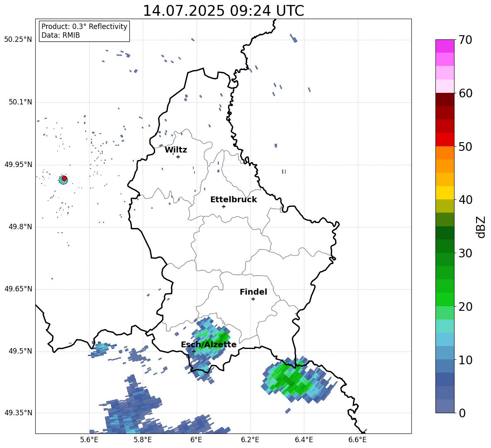Click the colorbar tick value 10
491x448 pixels.
(x=465, y=360)
